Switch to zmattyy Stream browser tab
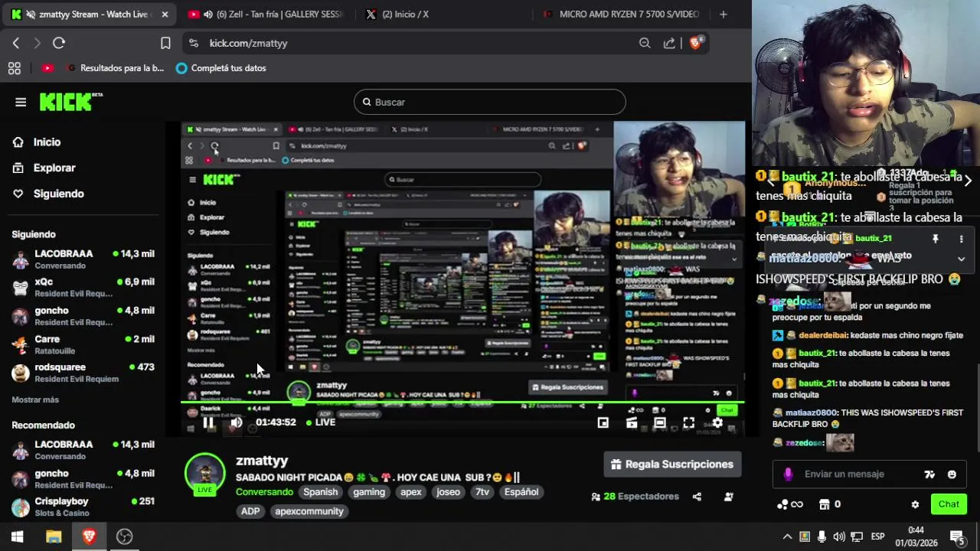 coord(89,15)
